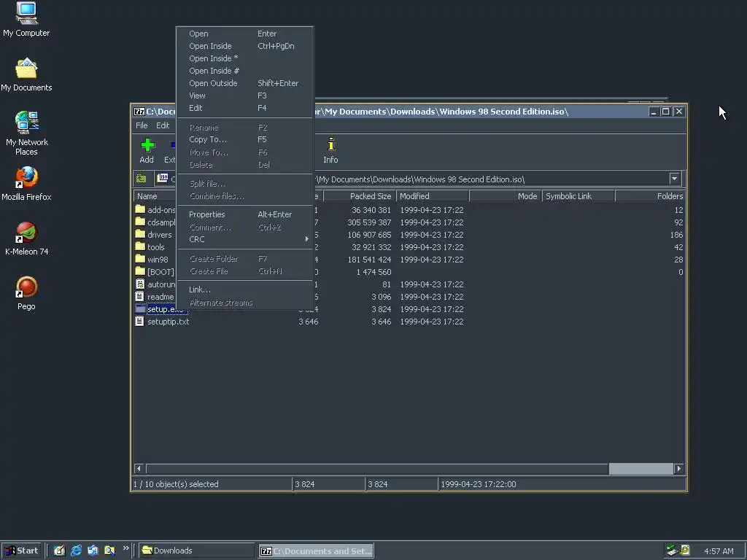Sort by Packed Size column header
747x560 pixels.
[x=360, y=196]
